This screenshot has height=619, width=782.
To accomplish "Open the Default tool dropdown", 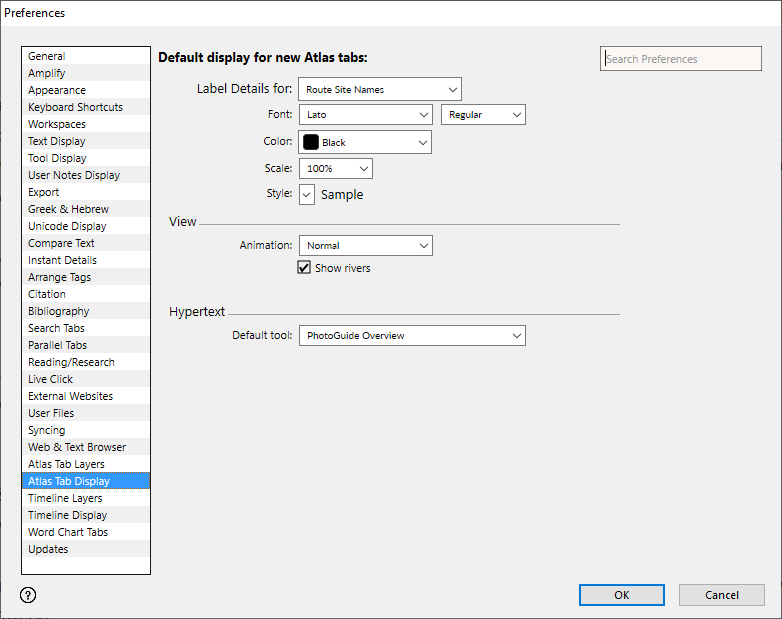I will click(411, 336).
